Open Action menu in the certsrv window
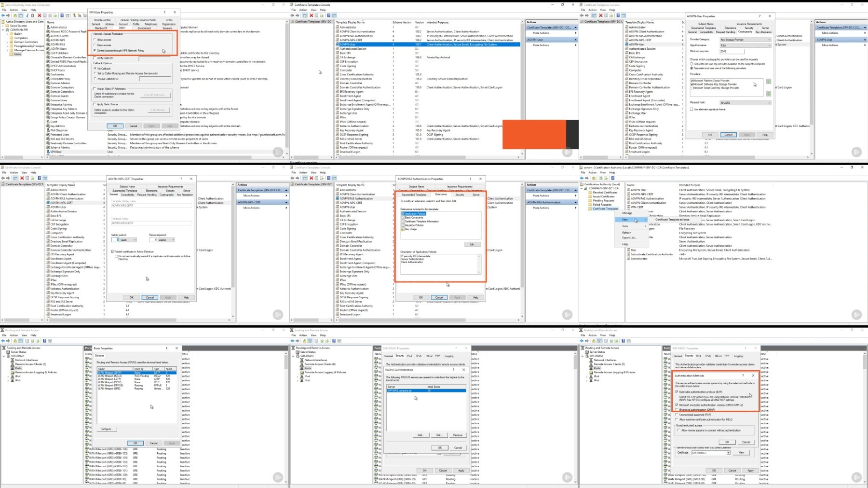Viewport: 868px width, 488px height. coord(592,172)
